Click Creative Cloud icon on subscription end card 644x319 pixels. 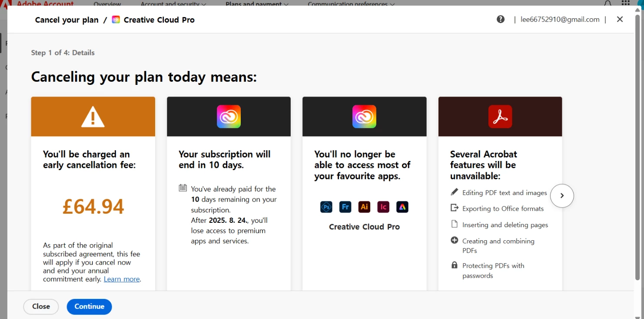click(229, 117)
